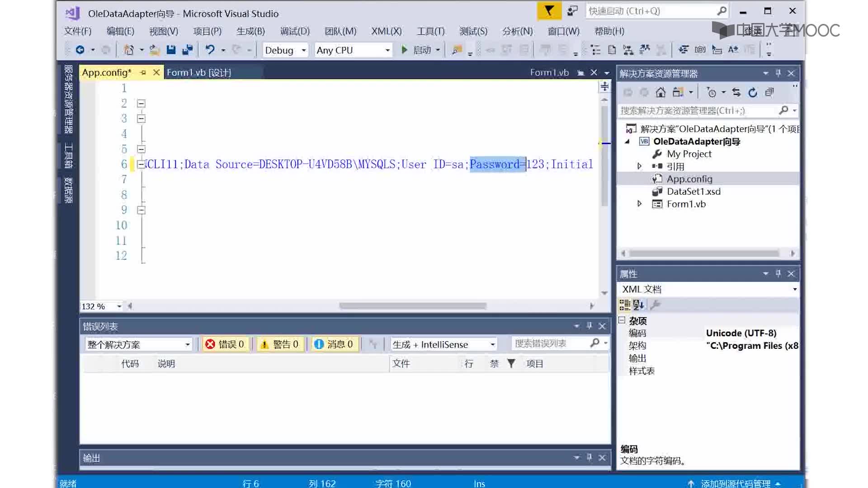
Task: Collapse the XML outline node on line 5
Action: tap(141, 149)
